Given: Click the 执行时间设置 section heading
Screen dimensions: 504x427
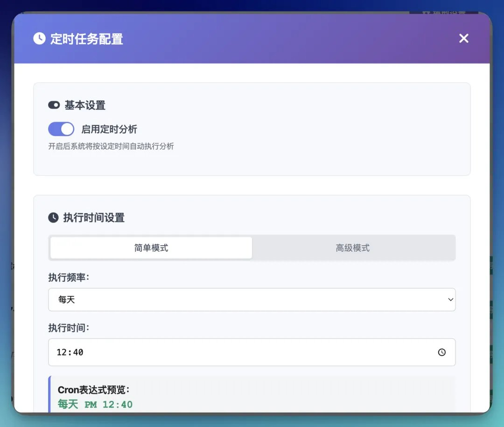Looking at the screenshot, I should pyautogui.click(x=94, y=218).
